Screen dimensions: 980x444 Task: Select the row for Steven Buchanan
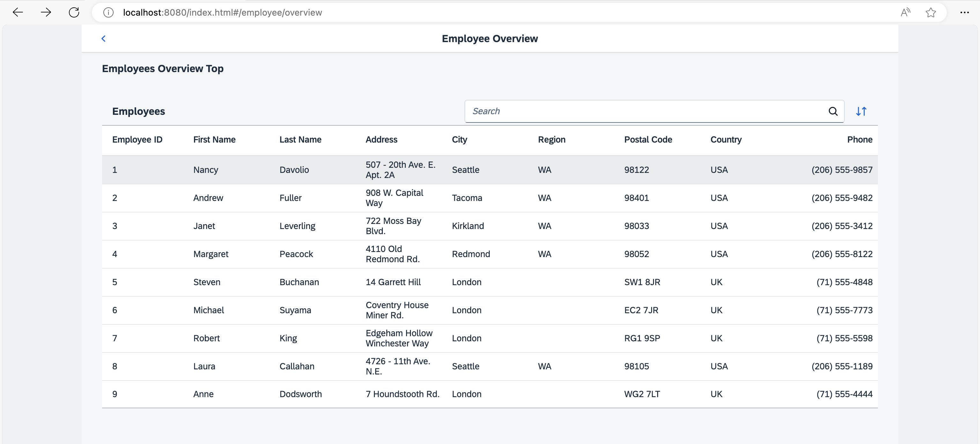(490, 282)
